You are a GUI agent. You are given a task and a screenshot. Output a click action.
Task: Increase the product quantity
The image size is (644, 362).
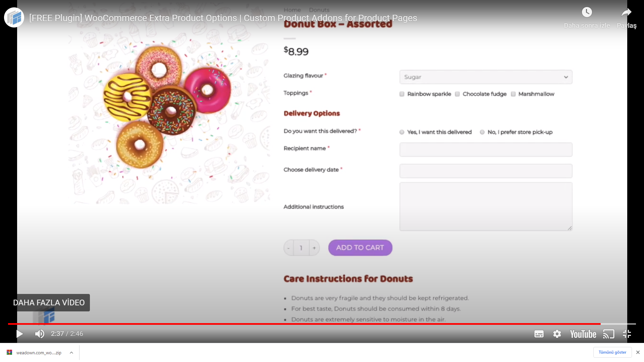click(x=314, y=248)
